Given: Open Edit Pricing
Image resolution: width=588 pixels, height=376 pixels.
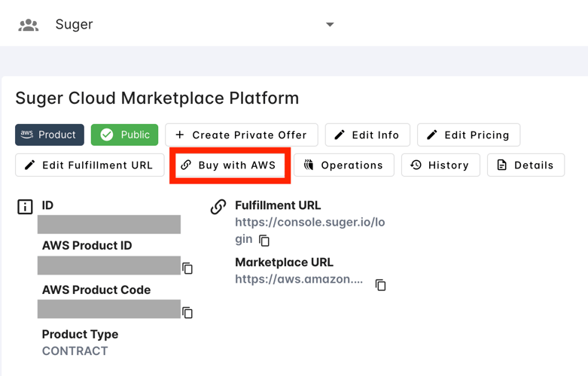Looking at the screenshot, I should (469, 135).
